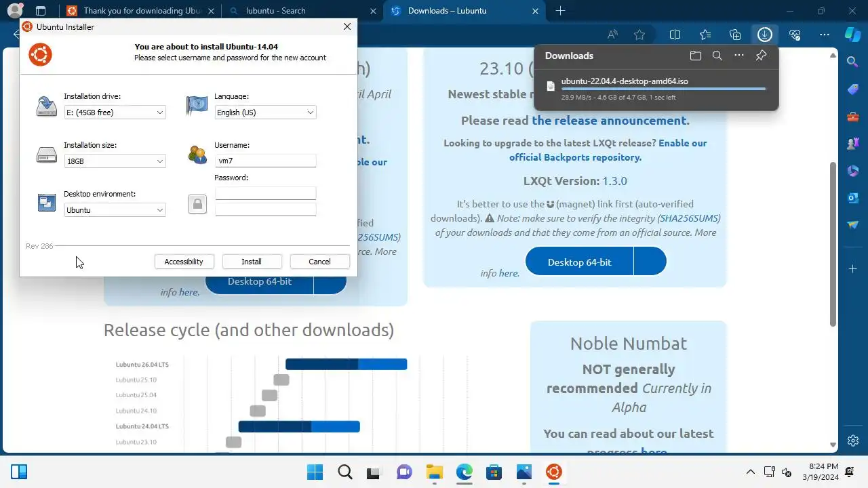Open the Widgets button on taskbar
The height and width of the screenshot is (488, 868).
coord(19,472)
